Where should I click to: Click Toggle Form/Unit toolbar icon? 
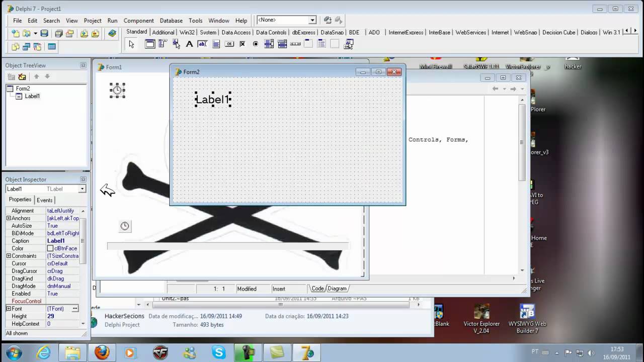(x=38, y=47)
